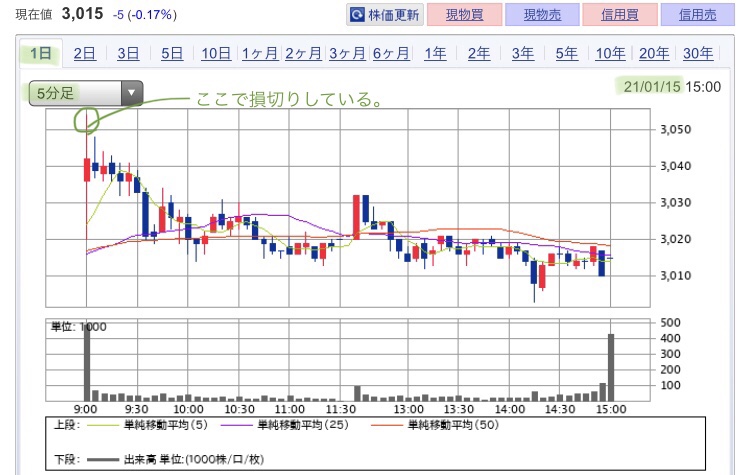Switch chart to 5年 period

click(x=567, y=54)
